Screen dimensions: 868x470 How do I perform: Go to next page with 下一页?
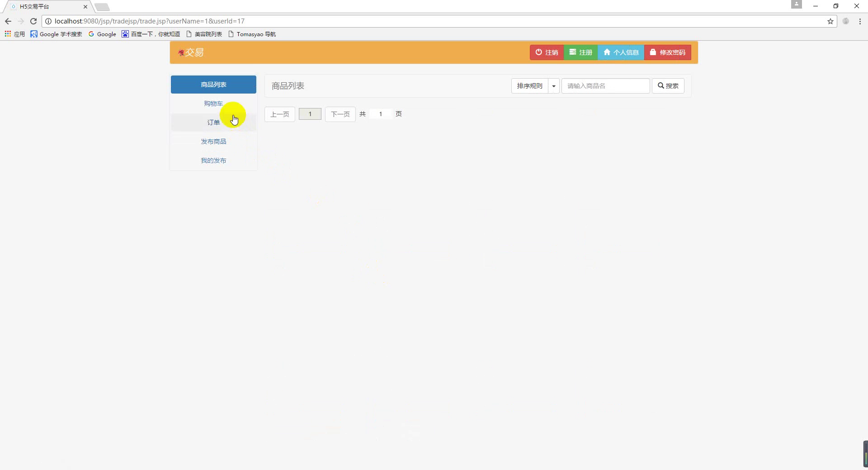click(x=340, y=114)
